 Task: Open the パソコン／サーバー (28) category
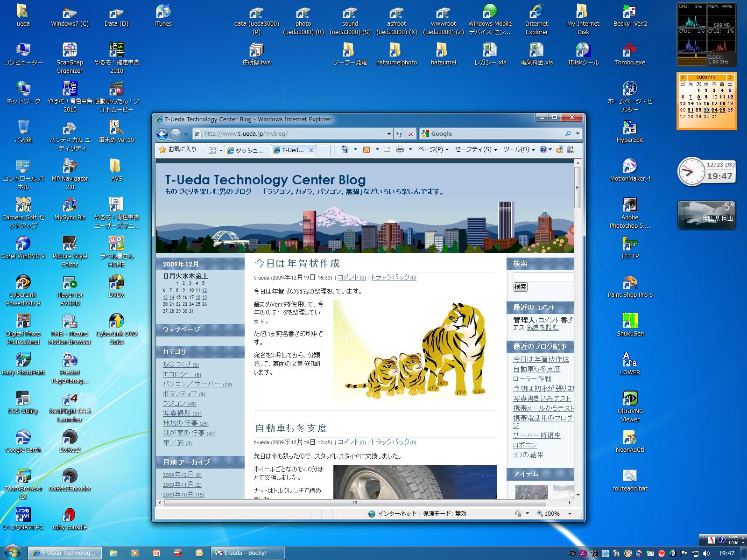tap(197, 384)
